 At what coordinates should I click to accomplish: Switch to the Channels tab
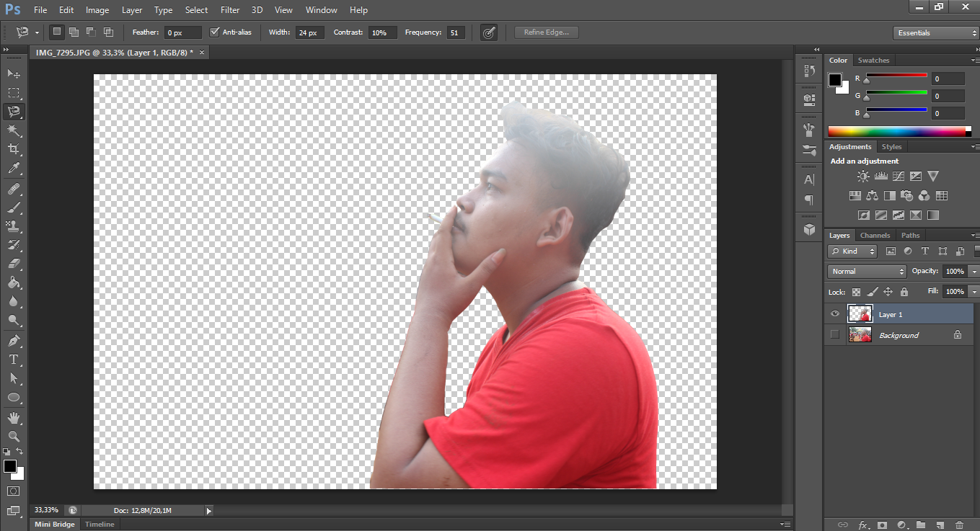coord(875,236)
